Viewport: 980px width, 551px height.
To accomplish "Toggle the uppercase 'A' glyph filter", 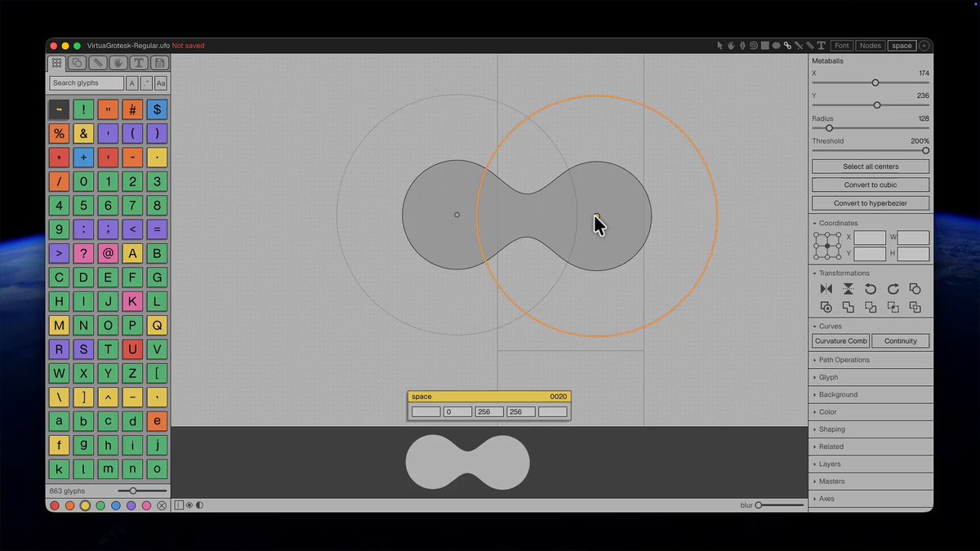I will click(x=131, y=83).
